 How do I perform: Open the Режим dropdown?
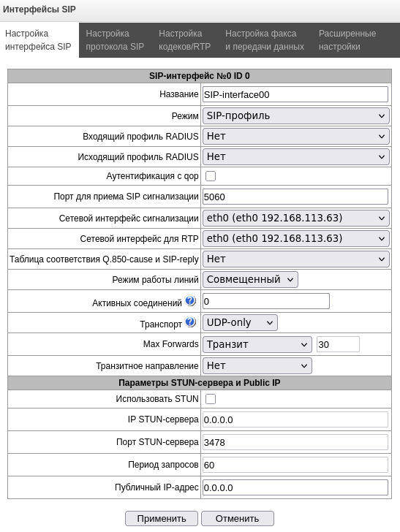(295, 116)
